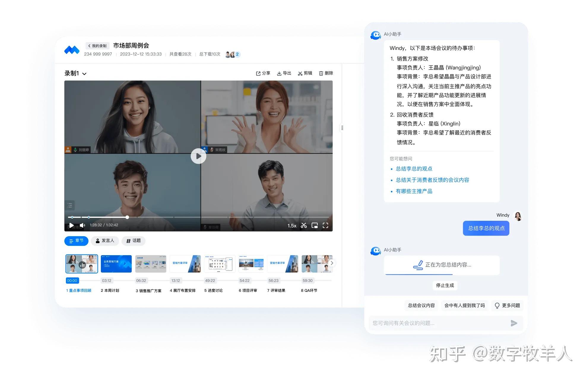
Task: Jump to timestamp 59:30 marker
Action: click(308, 281)
